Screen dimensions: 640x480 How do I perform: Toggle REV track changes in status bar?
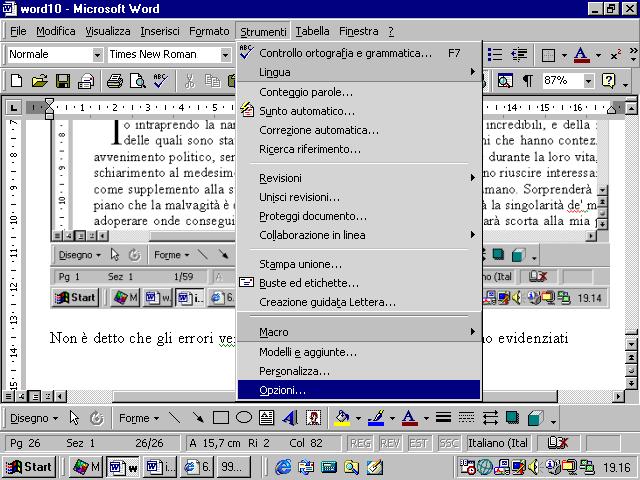click(x=390, y=443)
